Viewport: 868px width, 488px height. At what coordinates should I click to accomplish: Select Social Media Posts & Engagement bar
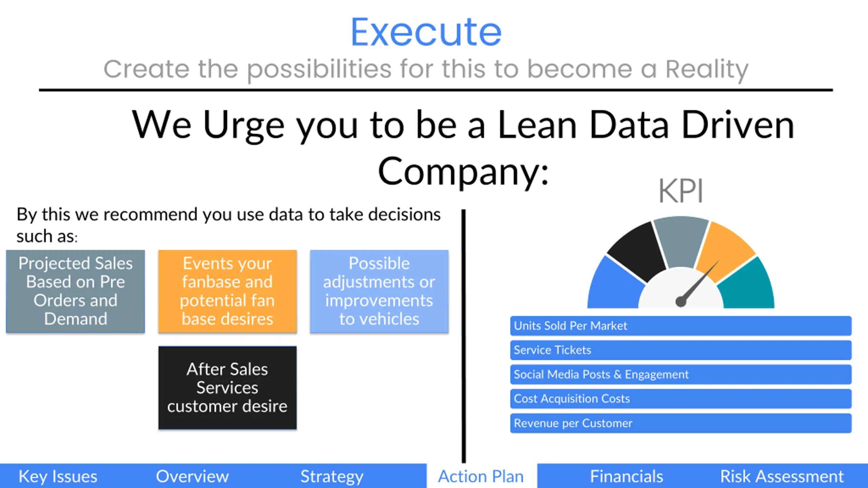pyautogui.click(x=681, y=374)
